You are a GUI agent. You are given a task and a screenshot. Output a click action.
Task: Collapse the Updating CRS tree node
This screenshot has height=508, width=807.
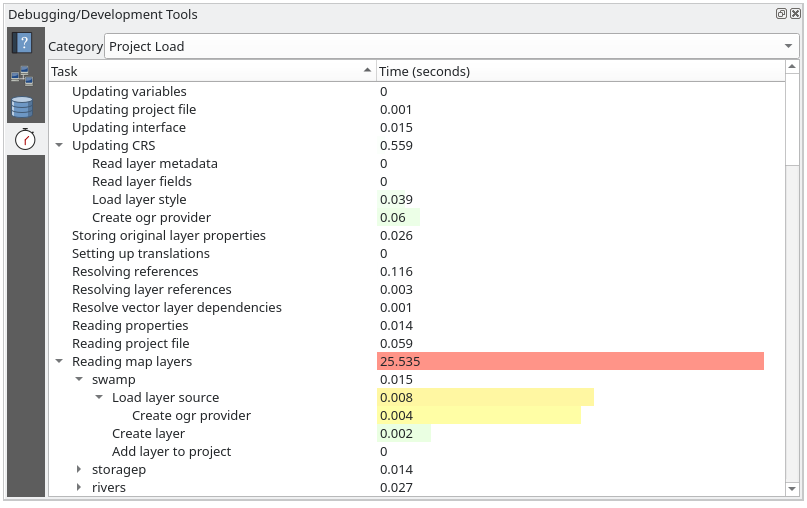(60, 146)
